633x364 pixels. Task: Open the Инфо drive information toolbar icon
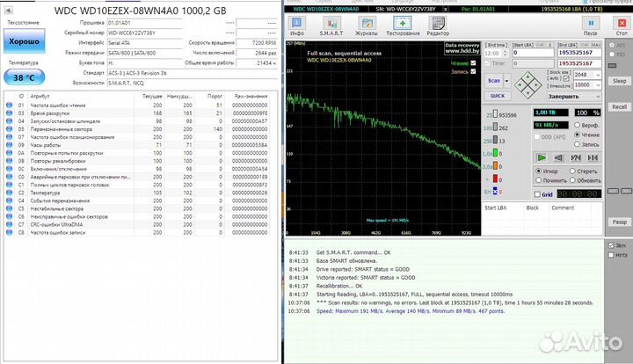tap(298, 24)
